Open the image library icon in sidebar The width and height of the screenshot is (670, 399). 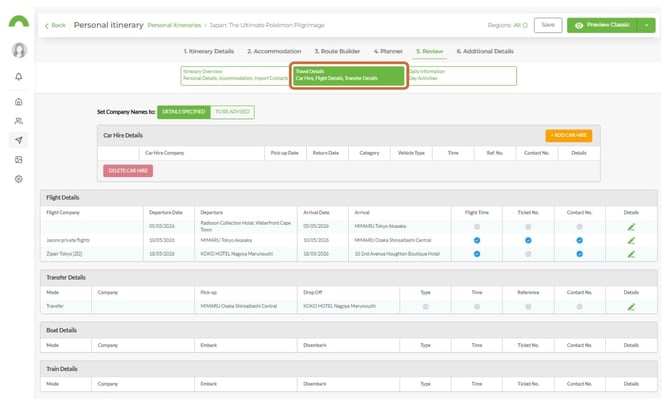point(19,160)
